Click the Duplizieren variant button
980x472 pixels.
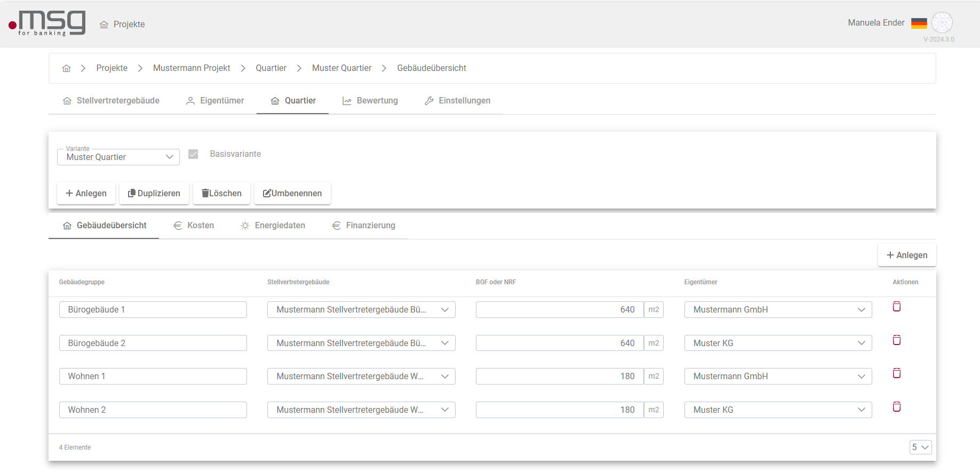(x=154, y=193)
